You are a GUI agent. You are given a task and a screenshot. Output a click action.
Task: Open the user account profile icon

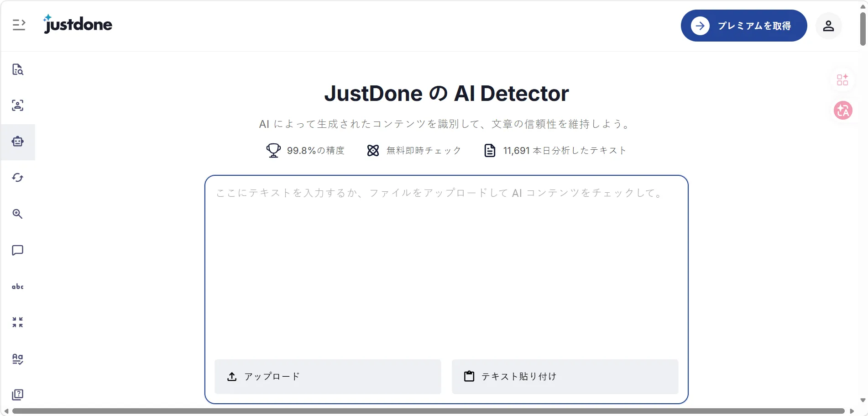828,26
